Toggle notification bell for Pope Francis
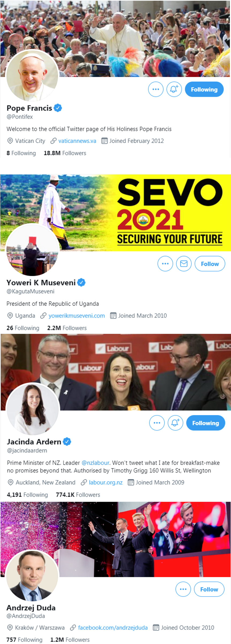 click(x=174, y=89)
